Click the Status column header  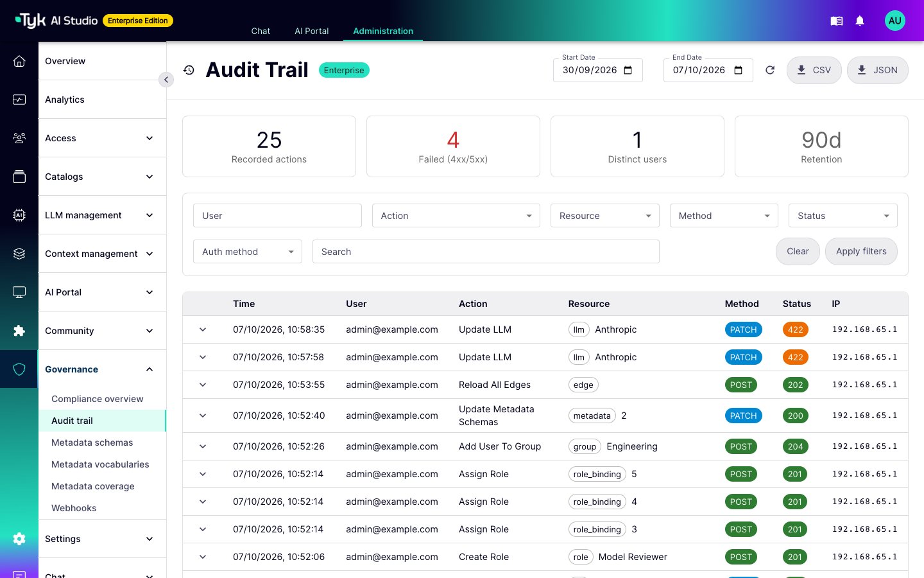797,304
